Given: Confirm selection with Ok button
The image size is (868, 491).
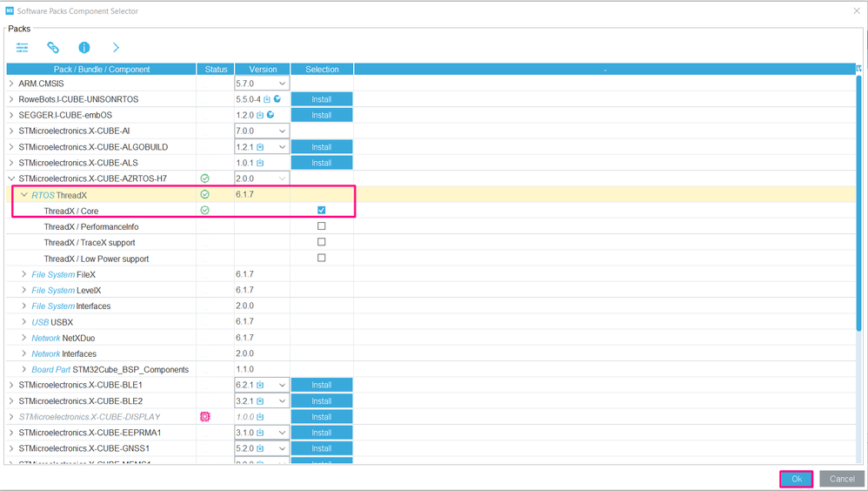Looking at the screenshot, I should pos(797,479).
